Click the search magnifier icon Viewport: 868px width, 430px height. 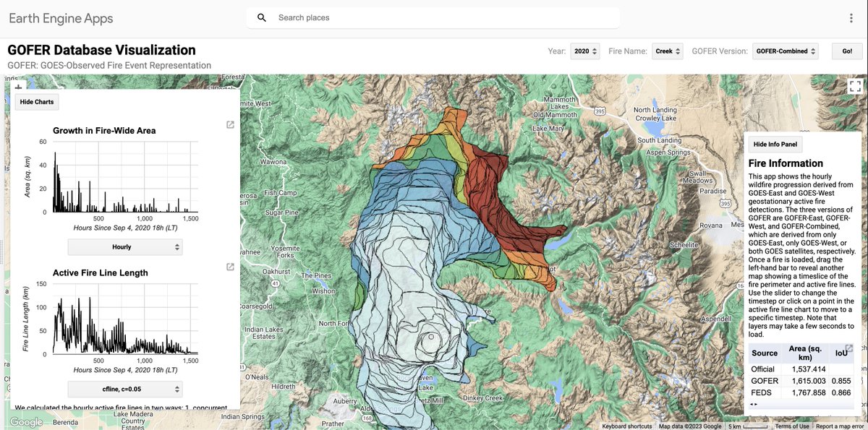pyautogui.click(x=262, y=18)
